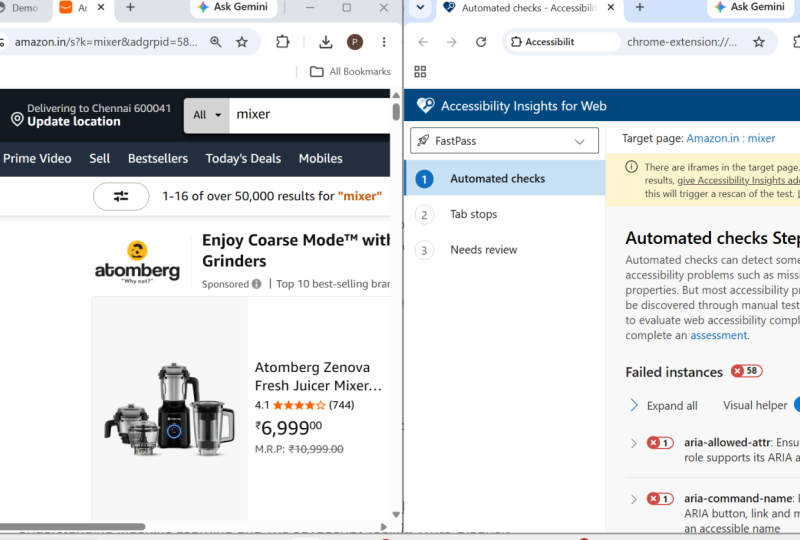Open the downloads icon in Amazon window

[x=326, y=42]
